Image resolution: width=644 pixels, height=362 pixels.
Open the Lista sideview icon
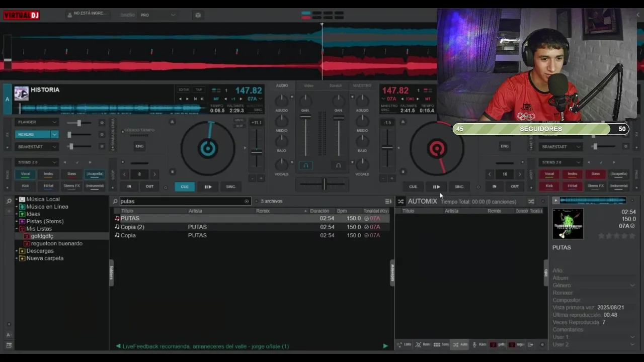point(400,345)
